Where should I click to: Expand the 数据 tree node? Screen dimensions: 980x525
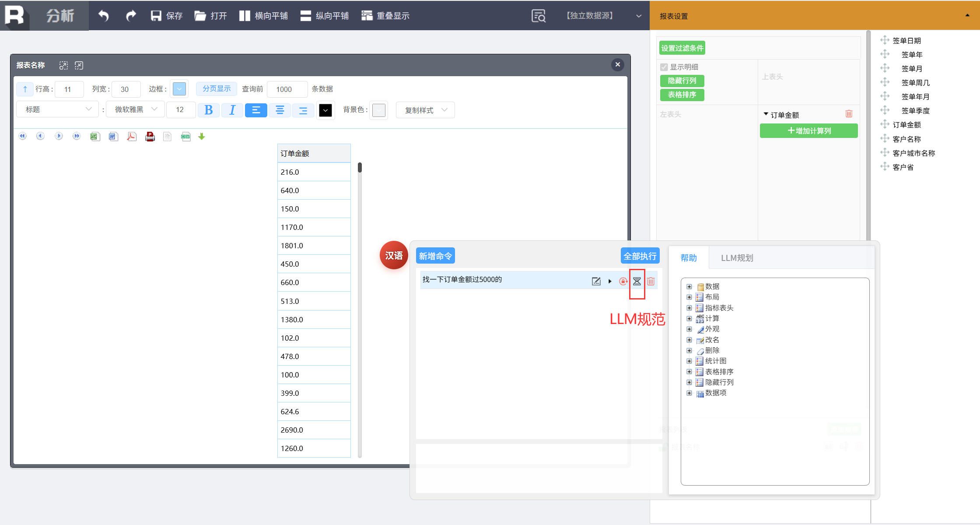coord(689,286)
